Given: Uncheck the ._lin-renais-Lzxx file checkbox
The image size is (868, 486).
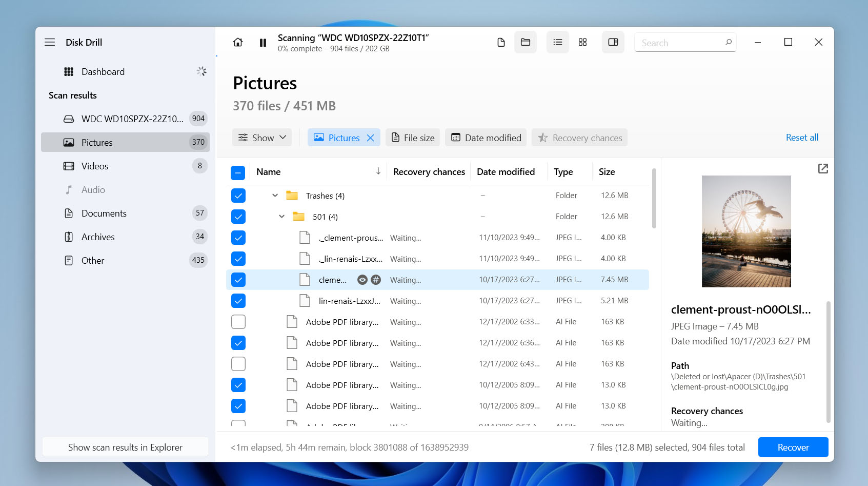Looking at the screenshot, I should pos(238,259).
